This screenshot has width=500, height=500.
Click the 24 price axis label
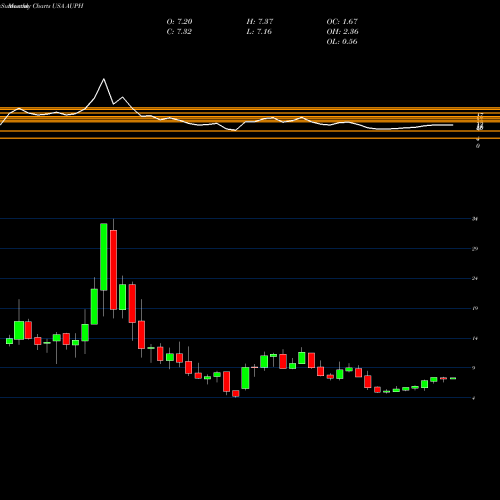click(x=475, y=278)
